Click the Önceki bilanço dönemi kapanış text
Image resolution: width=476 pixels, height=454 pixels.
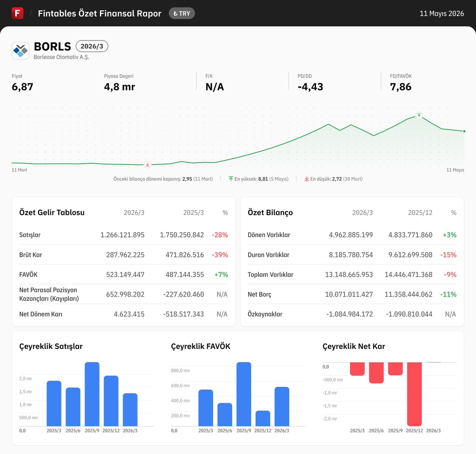point(163,179)
